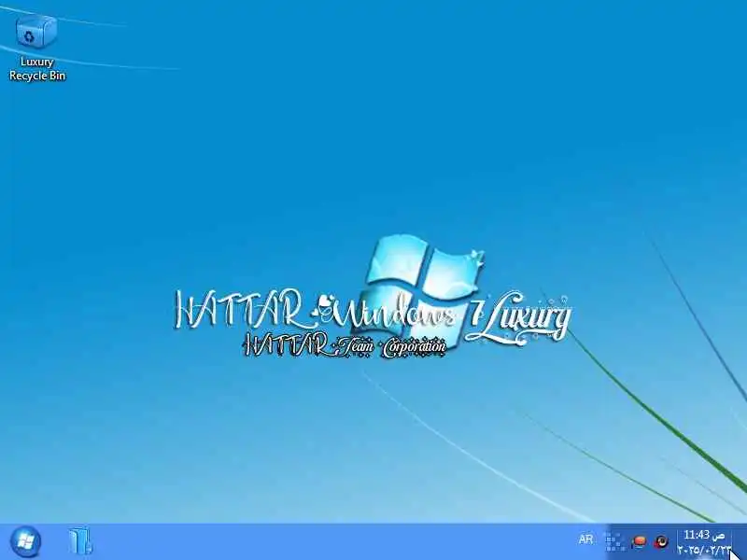Open the pinned folder icon on the taskbar
The height and width of the screenshot is (560, 747).
79,541
